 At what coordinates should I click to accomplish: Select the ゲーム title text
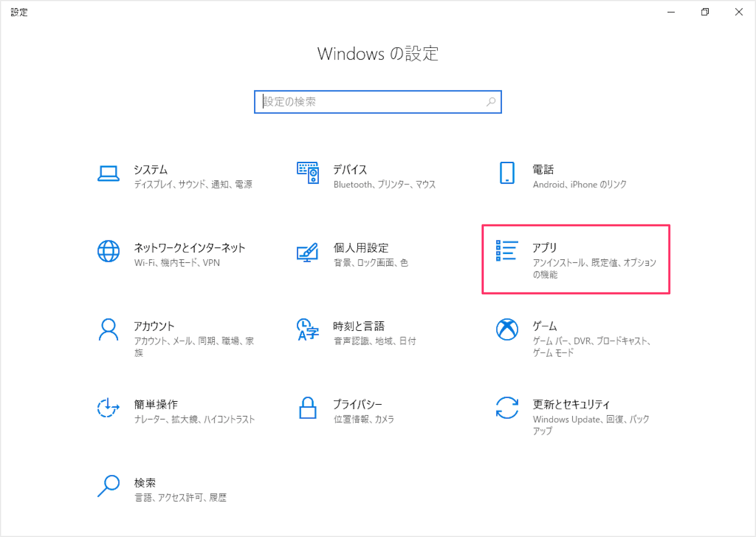[545, 326]
